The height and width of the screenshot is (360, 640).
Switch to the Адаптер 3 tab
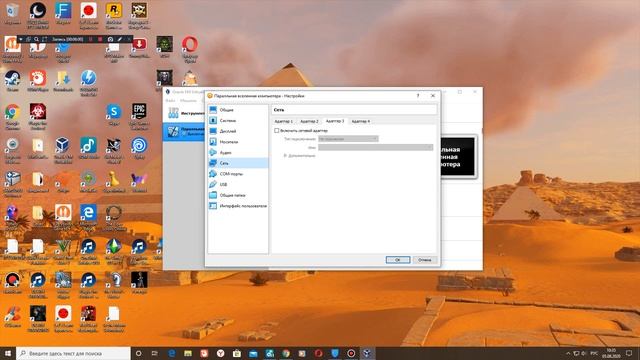(x=335, y=121)
